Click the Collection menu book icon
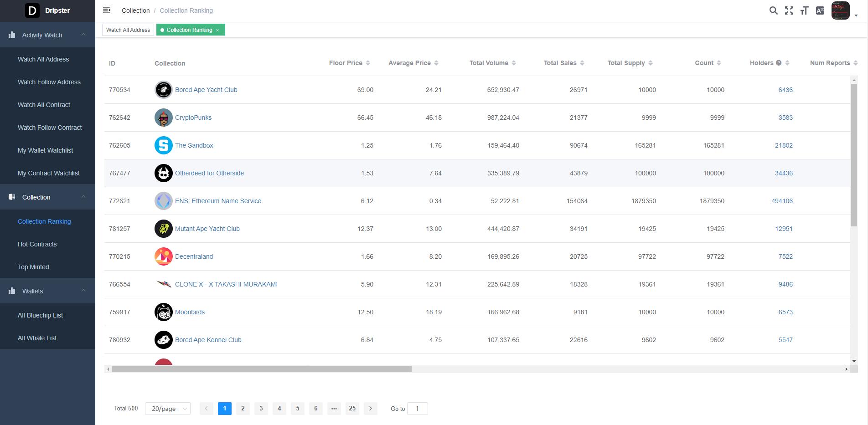Viewport: 868px width, 425px height. (x=12, y=197)
